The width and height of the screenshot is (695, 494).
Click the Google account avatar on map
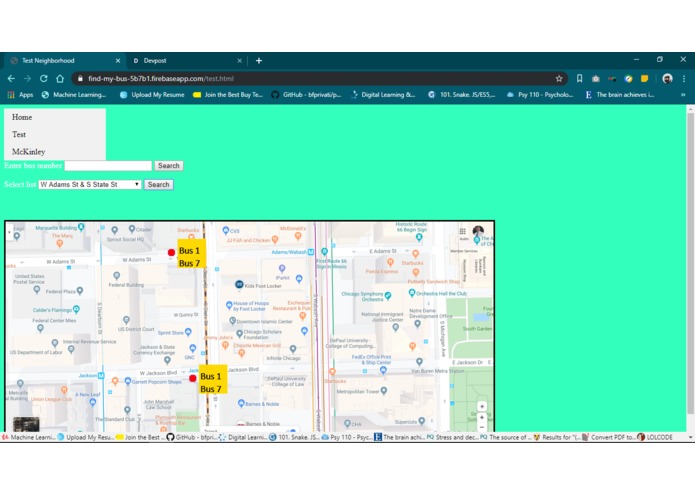478,231
